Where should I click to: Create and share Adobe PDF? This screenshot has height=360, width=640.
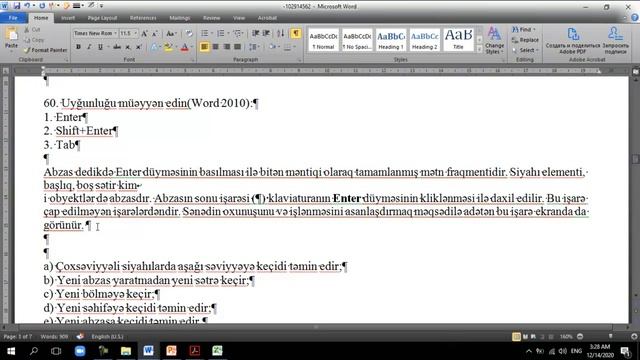point(573,40)
